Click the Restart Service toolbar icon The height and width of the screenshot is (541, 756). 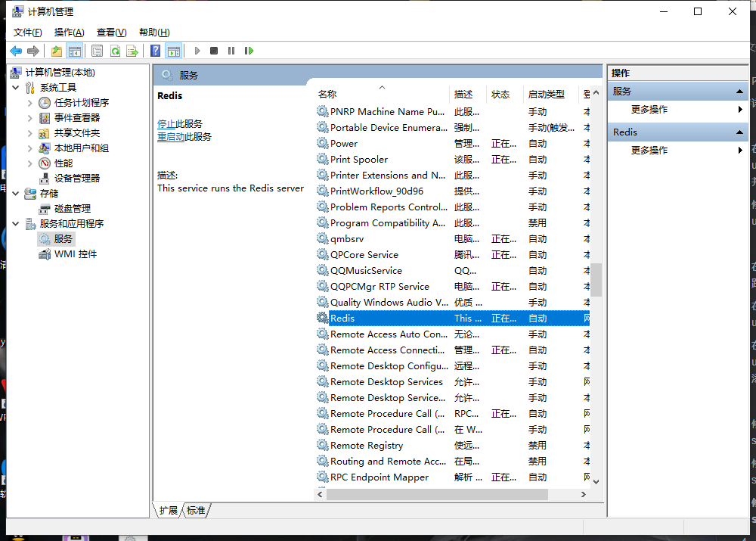point(249,51)
